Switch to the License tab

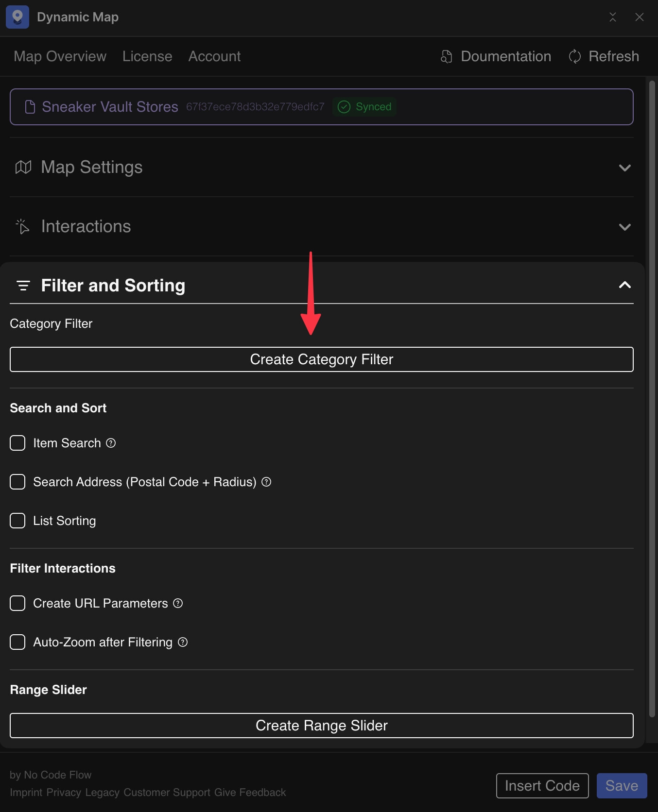pyautogui.click(x=147, y=56)
